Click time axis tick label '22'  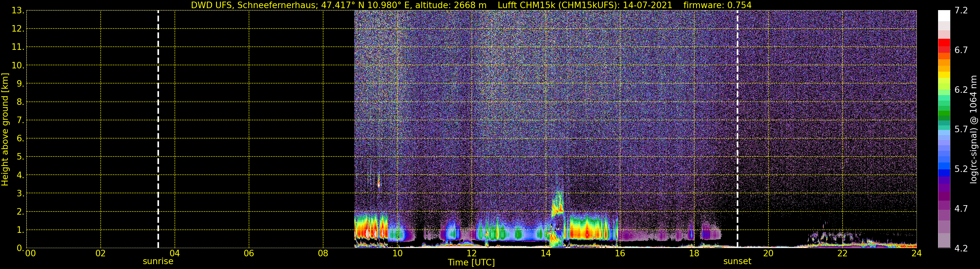842,253
